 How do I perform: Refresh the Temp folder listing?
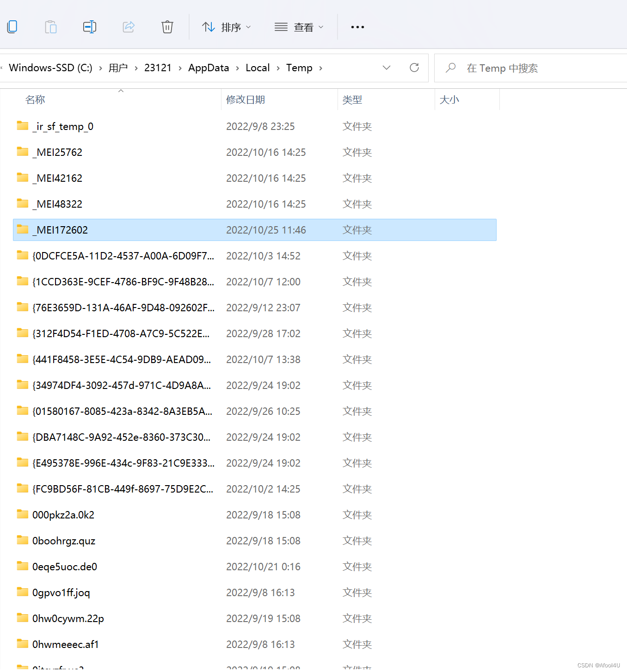click(414, 68)
